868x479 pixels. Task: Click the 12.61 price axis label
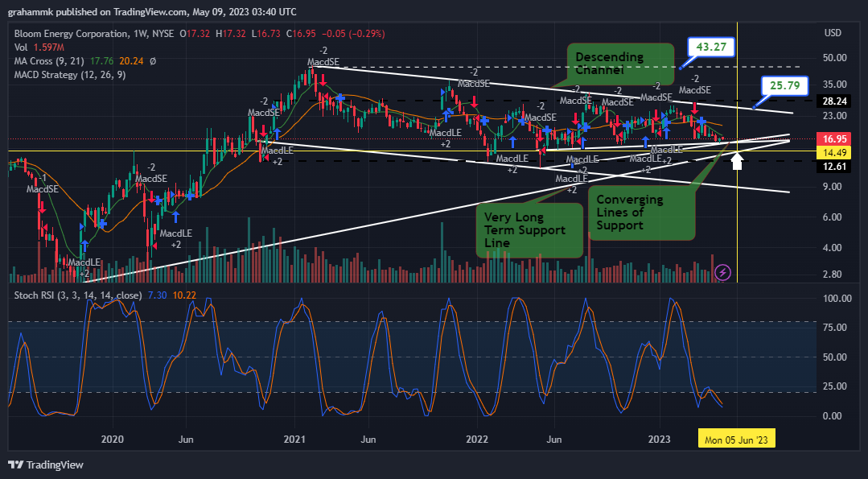pos(834,166)
